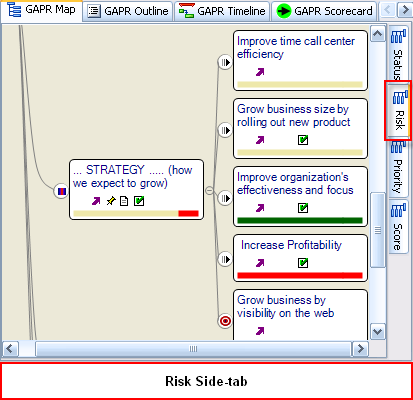Screen dimensions: 413x400
Task: Click the red segment of STRATEGY risk bar
Action: (188, 213)
